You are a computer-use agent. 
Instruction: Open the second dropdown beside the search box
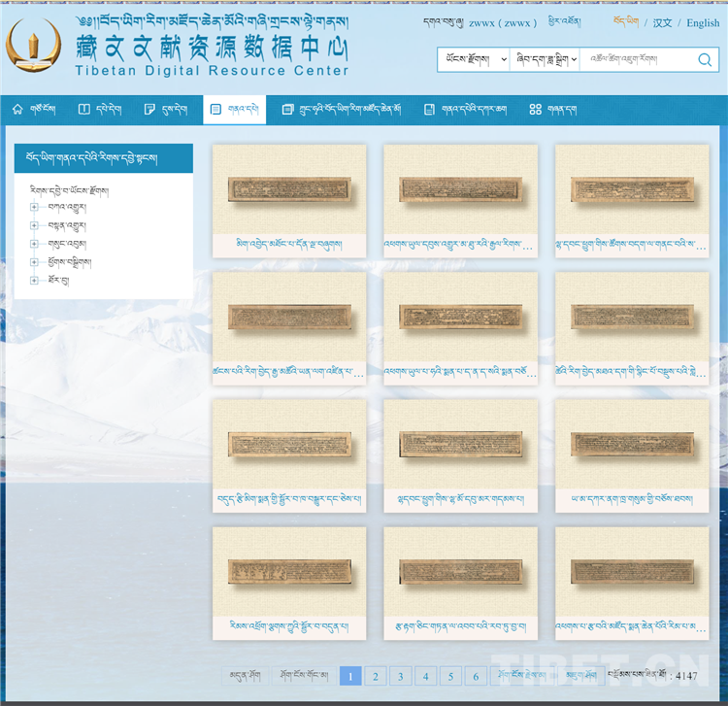(x=546, y=60)
